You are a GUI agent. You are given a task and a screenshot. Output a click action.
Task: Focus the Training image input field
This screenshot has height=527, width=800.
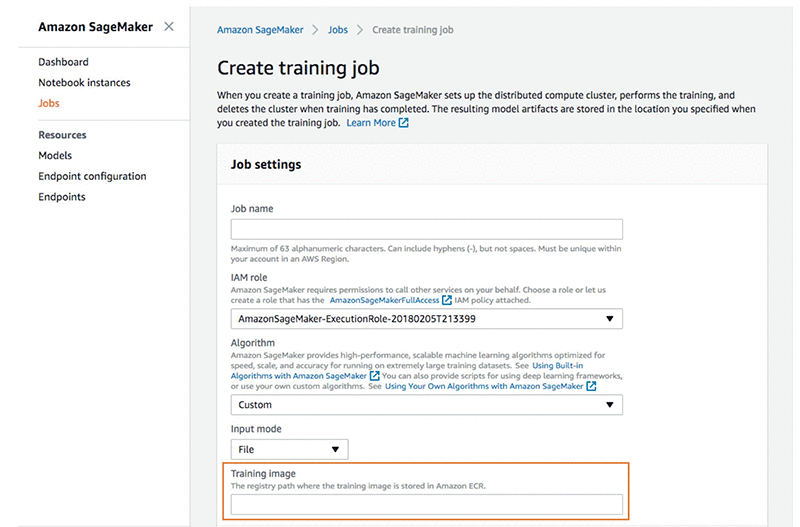click(x=427, y=505)
